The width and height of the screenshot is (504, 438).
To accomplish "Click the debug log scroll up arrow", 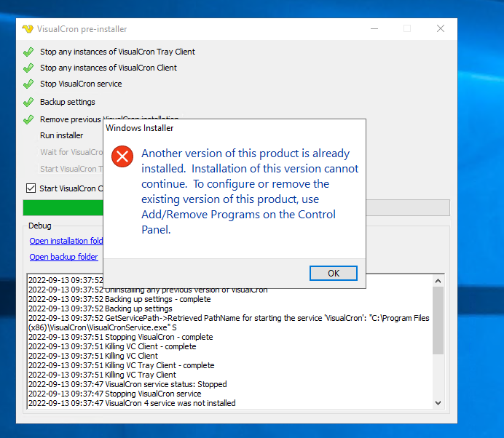I will pyautogui.click(x=438, y=280).
